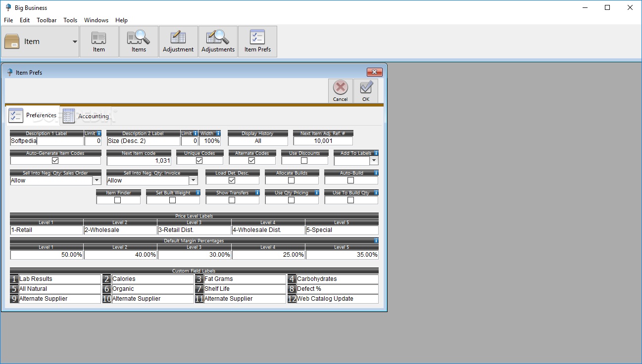Image resolution: width=642 pixels, height=364 pixels.
Task: Open Sell Into Neg. Qty: Invoice dropdown
Action: (193, 181)
